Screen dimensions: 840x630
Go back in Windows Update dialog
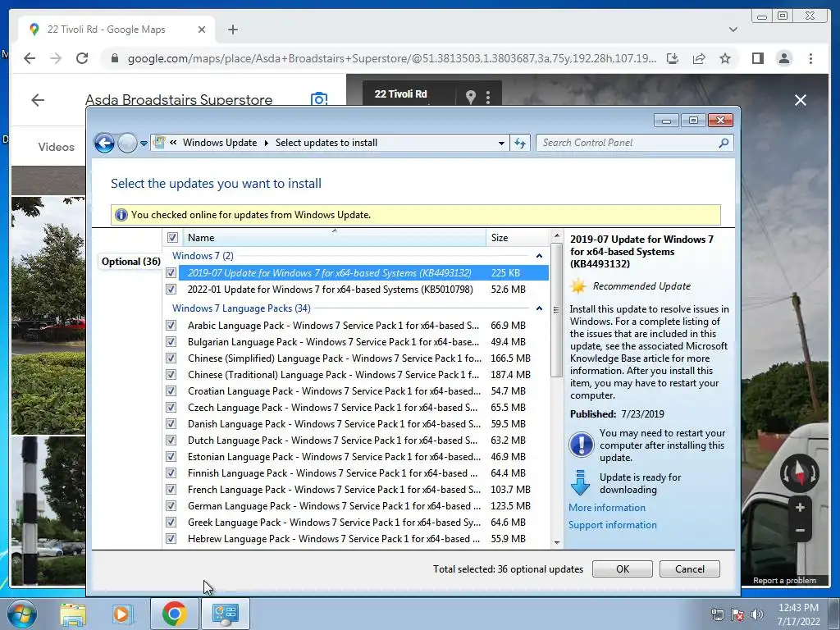pyautogui.click(x=104, y=143)
